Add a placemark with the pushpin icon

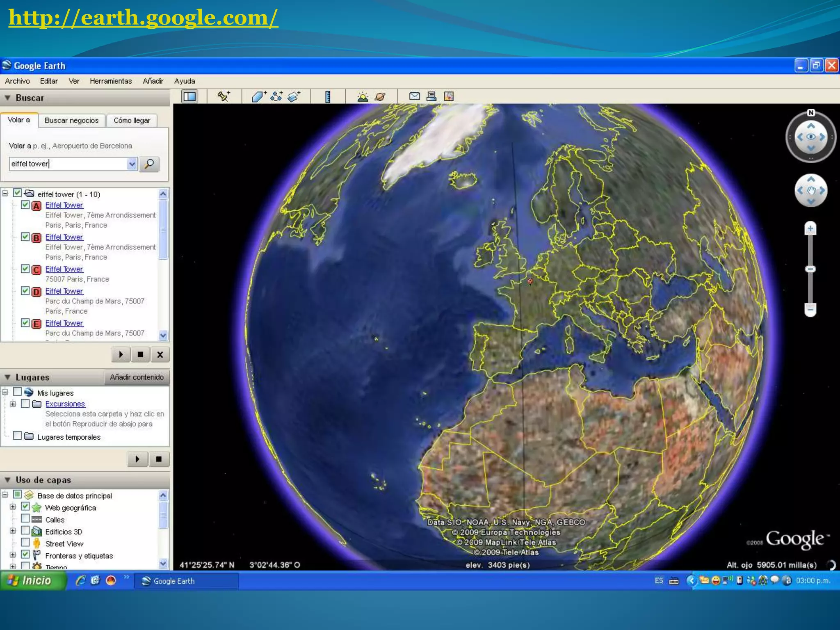point(224,96)
